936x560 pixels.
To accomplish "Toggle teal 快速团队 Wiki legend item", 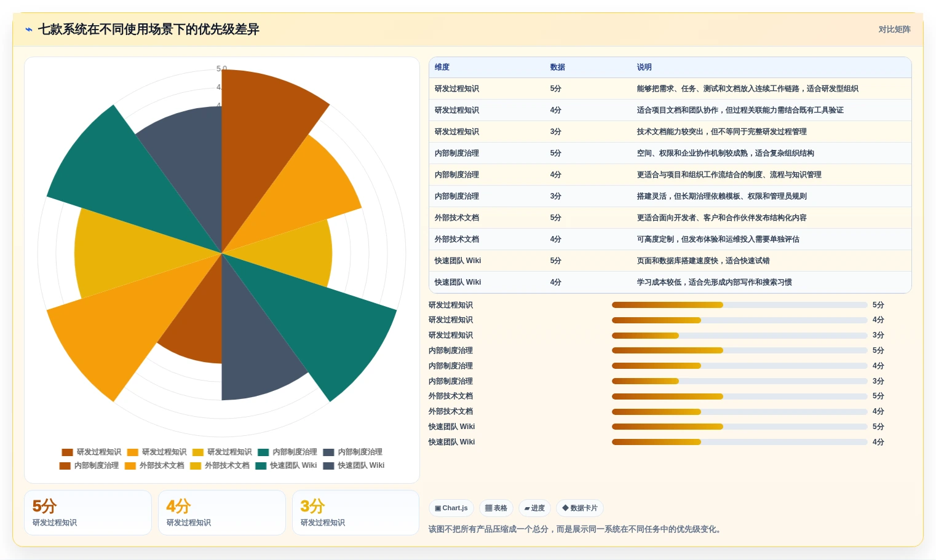I will (x=286, y=465).
